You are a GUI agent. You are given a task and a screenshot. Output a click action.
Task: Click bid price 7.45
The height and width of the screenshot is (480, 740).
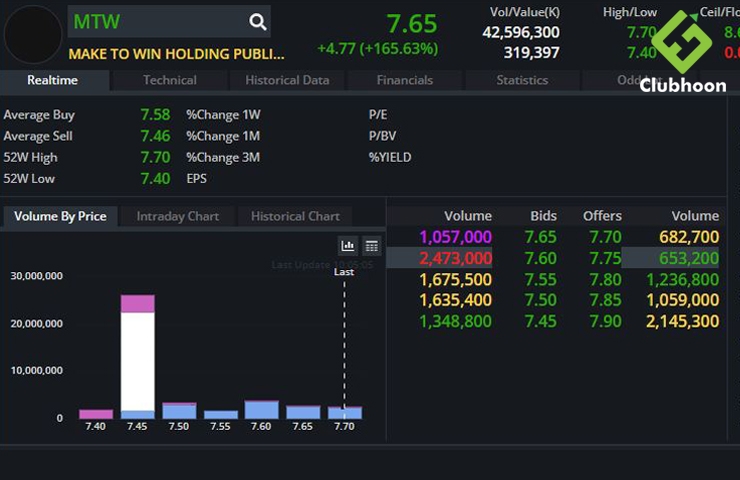541,321
